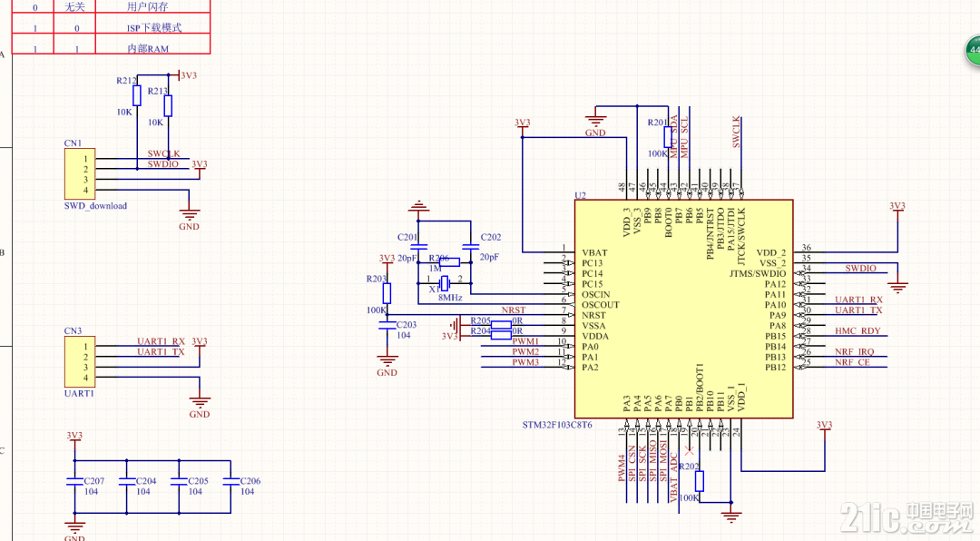Click the UART1_RX net label beside CN3

162,341
